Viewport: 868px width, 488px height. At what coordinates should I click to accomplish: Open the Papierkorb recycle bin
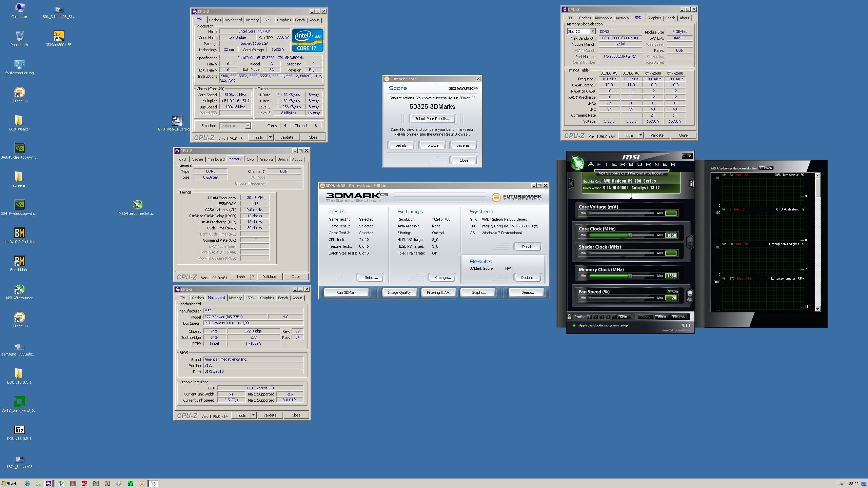point(19,39)
